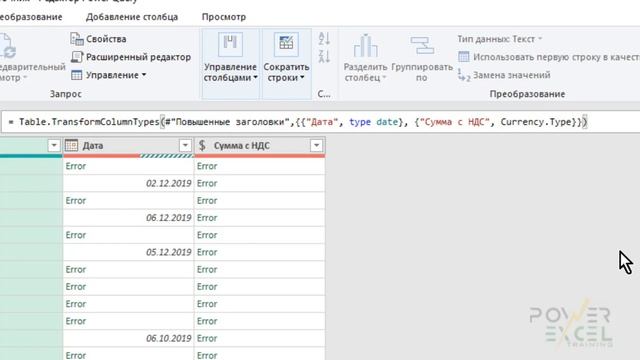Open the Управление столбцами menu
The image size is (640, 360).
[231, 72]
